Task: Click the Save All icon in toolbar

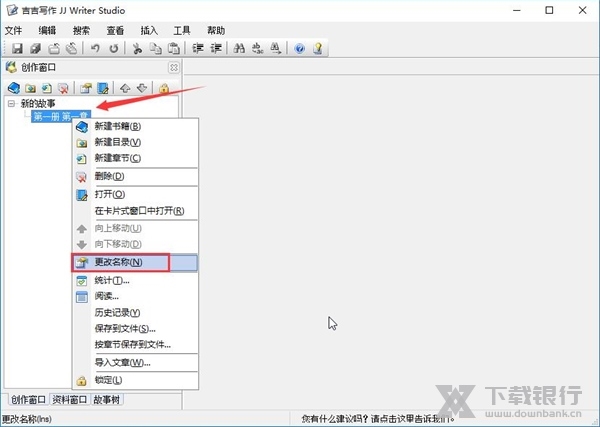Action: pyautogui.click(x=36, y=48)
